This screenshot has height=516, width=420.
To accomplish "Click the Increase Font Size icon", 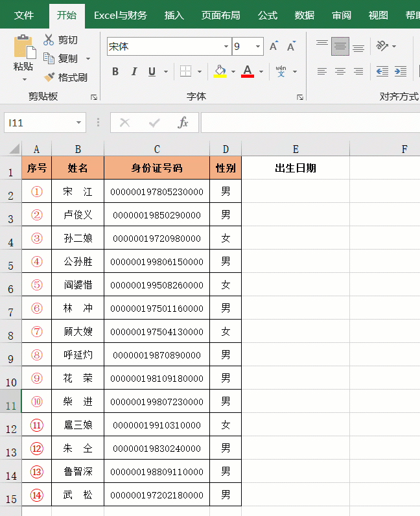I will [x=274, y=47].
